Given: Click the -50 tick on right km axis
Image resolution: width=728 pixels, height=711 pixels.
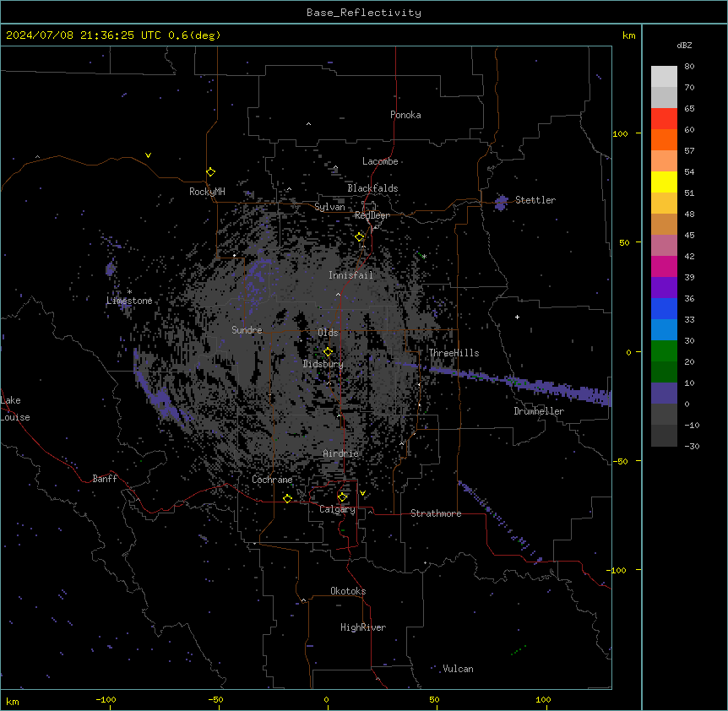Looking at the screenshot, I should (x=620, y=461).
